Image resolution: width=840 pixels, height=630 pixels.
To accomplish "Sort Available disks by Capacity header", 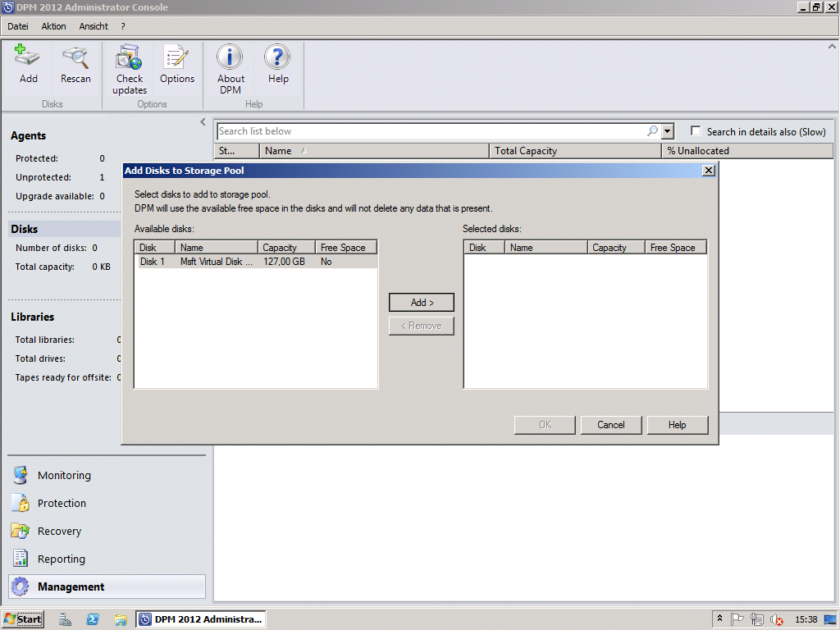I will [286, 248].
